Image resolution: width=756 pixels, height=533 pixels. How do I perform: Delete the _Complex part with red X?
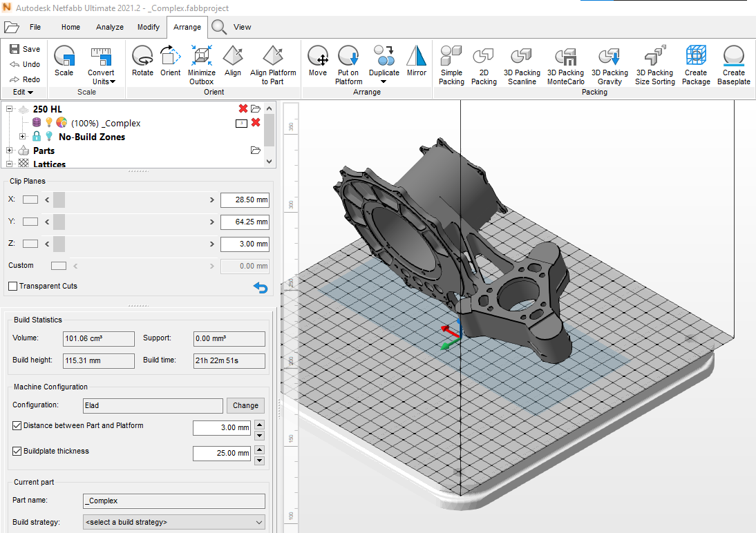point(256,122)
